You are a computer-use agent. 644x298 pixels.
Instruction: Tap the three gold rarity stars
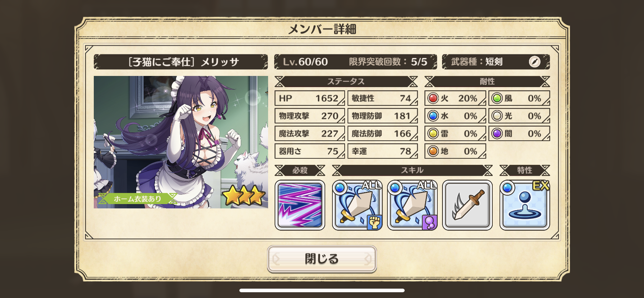(x=243, y=195)
